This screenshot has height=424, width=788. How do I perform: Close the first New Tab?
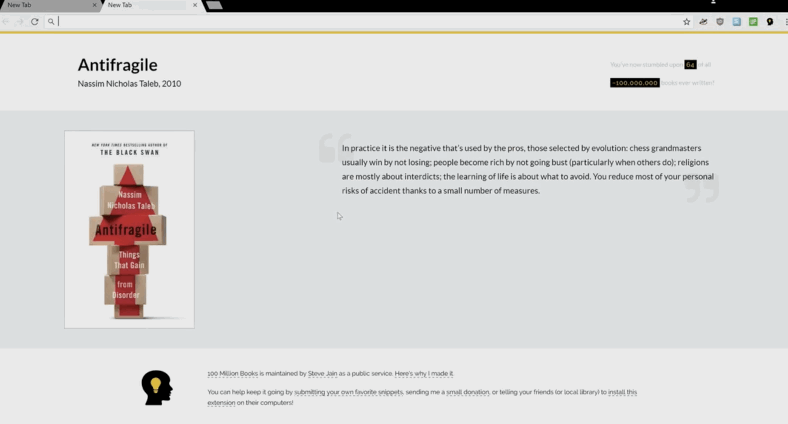[x=94, y=5]
